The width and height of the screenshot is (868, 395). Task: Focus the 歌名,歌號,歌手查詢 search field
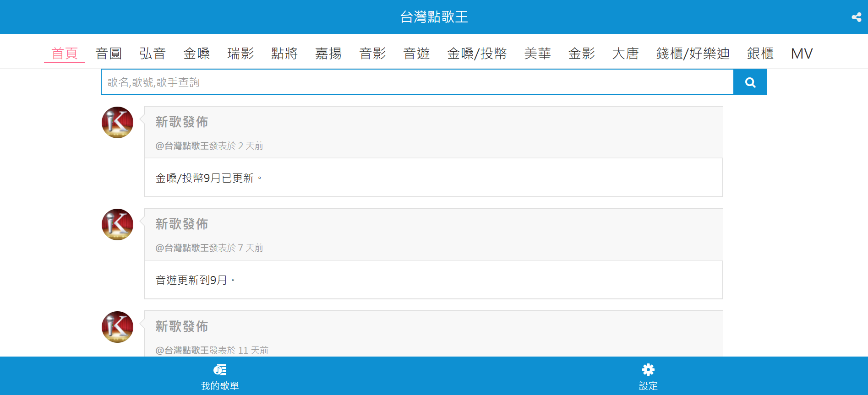pyautogui.click(x=417, y=82)
